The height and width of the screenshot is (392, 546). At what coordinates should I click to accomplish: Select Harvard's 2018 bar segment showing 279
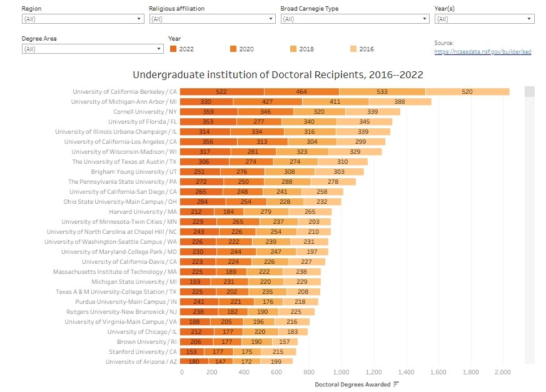[x=266, y=212]
